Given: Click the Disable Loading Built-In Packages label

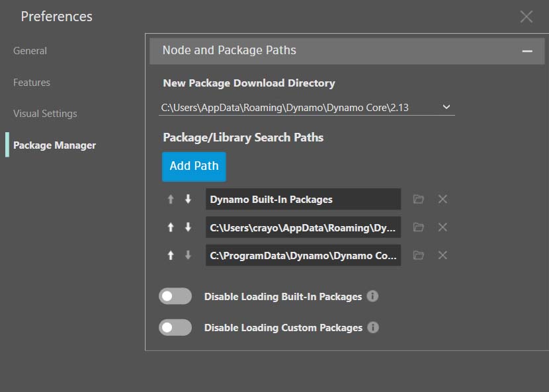Looking at the screenshot, I should click(x=283, y=297).
